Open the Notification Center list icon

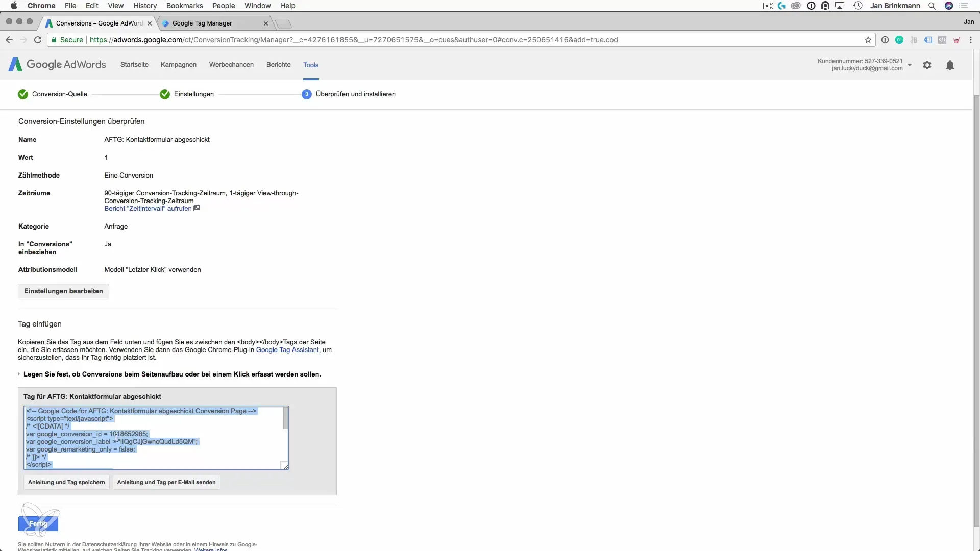point(964,6)
